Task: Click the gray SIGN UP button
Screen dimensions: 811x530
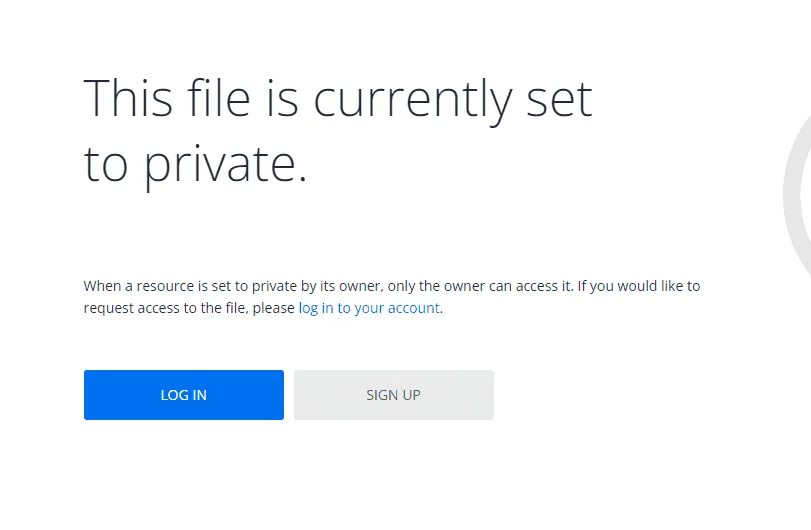Action: tap(394, 395)
